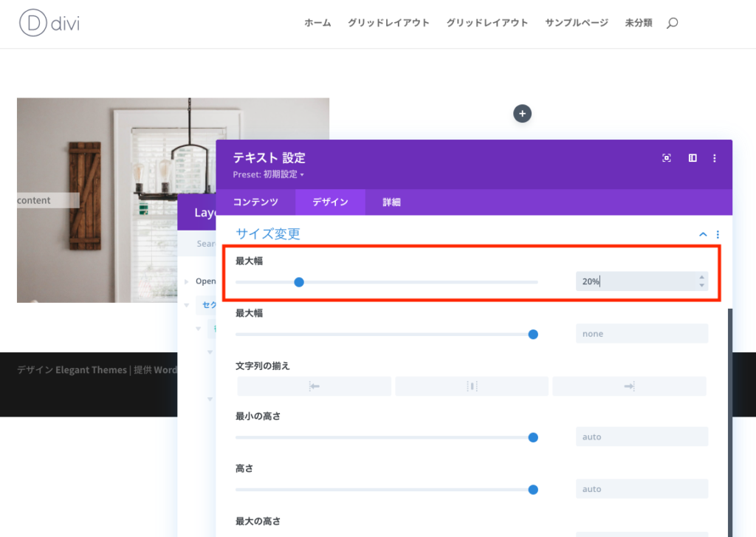This screenshot has width=756, height=537.
Task: Open the modal header three-dot menu
Action: pos(715,158)
